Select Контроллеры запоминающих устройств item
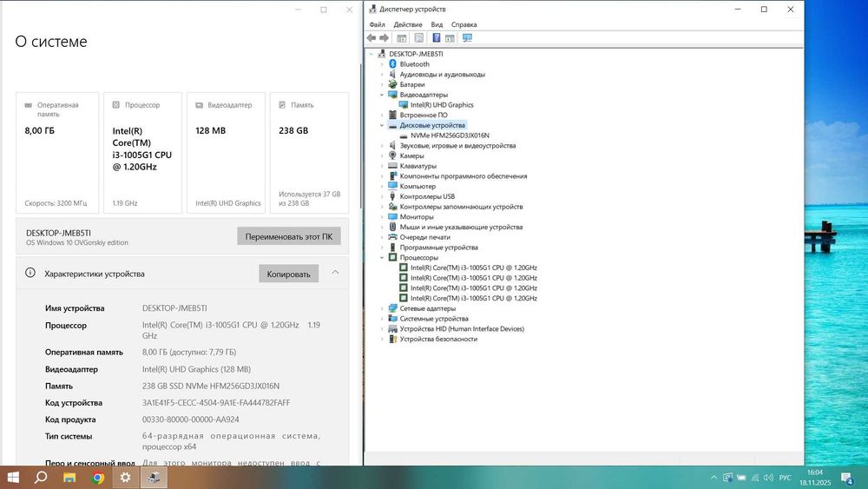 [461, 207]
